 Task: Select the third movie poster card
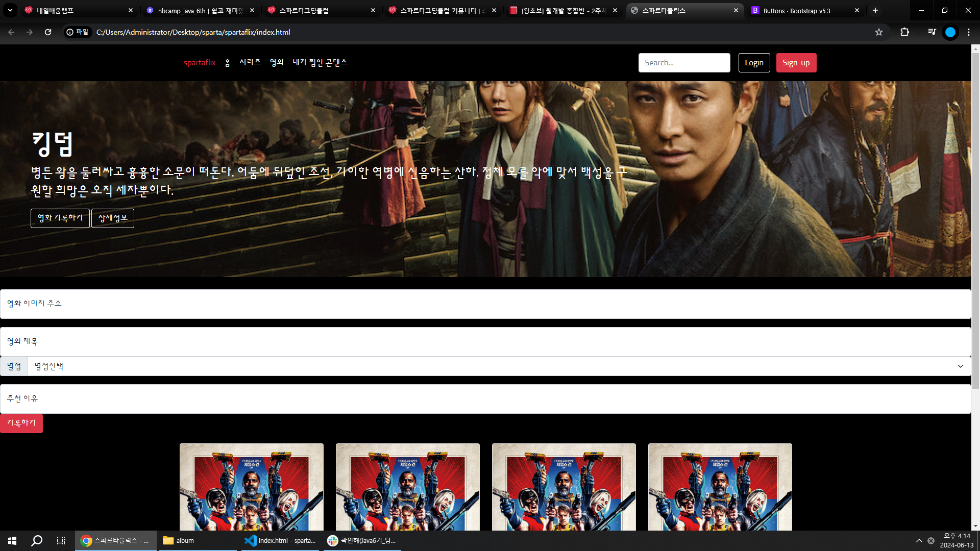[x=564, y=487]
